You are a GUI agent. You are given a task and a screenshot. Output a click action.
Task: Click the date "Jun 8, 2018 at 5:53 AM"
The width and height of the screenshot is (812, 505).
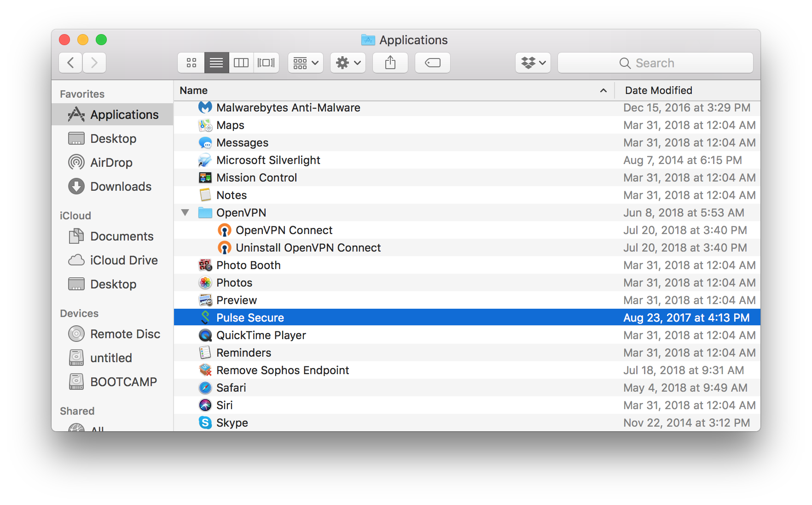coord(684,213)
